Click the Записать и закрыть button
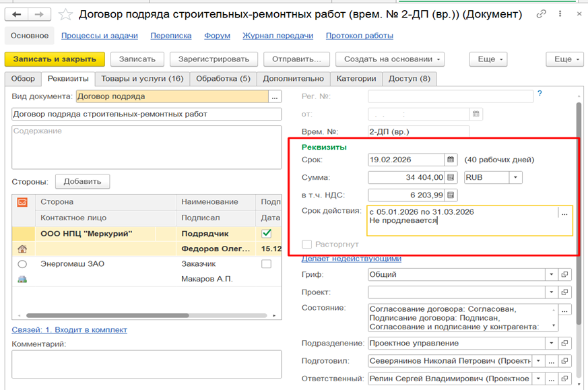Image resolution: width=588 pixels, height=390 pixels. tap(55, 59)
